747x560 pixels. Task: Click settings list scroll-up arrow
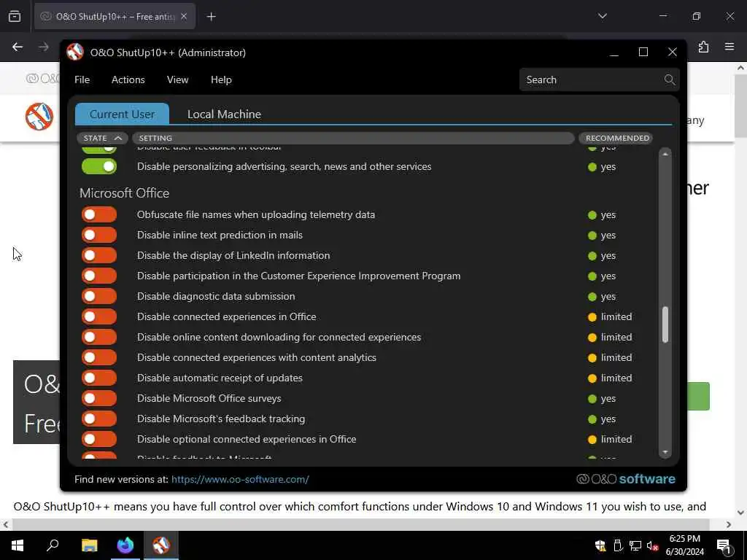[665, 154]
